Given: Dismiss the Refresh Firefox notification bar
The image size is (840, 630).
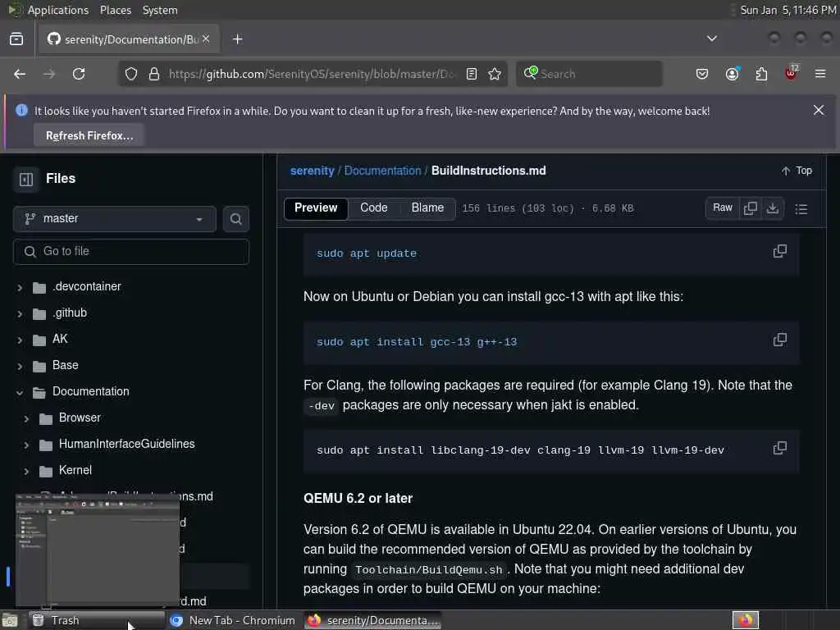Looking at the screenshot, I should pos(818,110).
